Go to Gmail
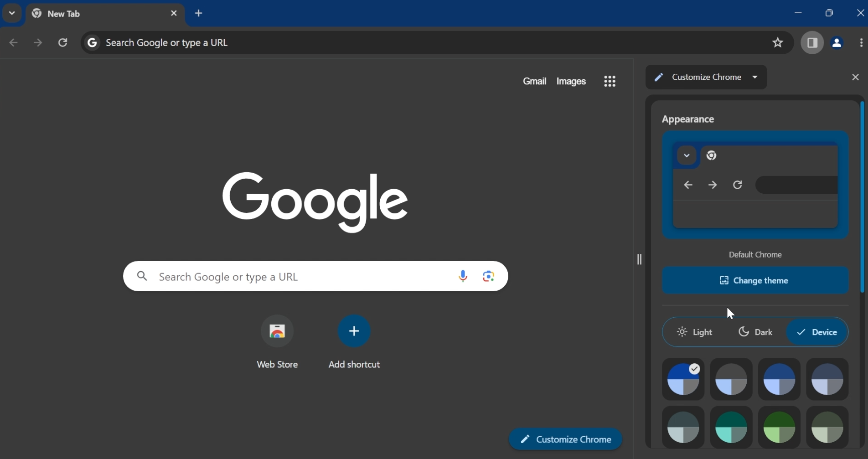 click(535, 81)
